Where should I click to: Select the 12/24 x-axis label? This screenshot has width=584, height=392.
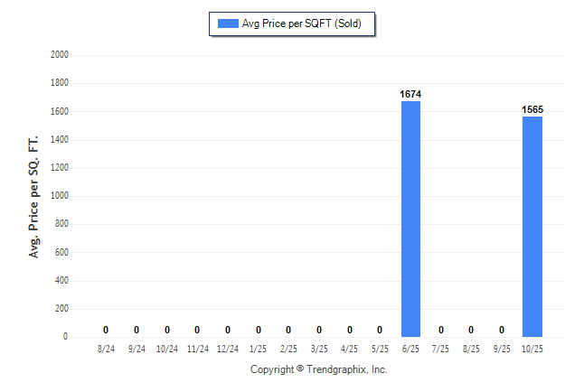(228, 349)
